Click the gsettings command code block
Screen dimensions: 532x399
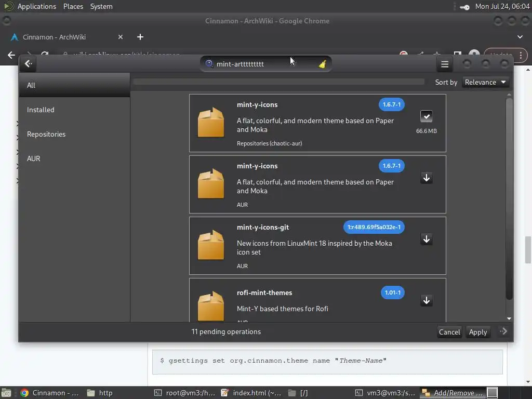pos(327,361)
